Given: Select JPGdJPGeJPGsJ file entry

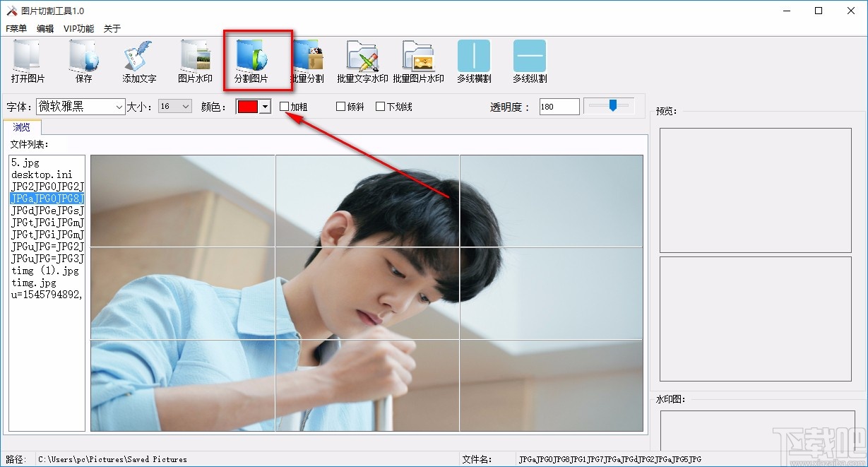Looking at the screenshot, I should coord(47,211).
